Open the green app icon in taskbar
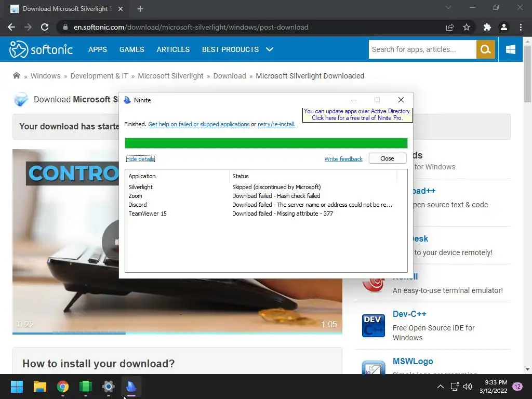The height and width of the screenshot is (399, 532). (86, 387)
